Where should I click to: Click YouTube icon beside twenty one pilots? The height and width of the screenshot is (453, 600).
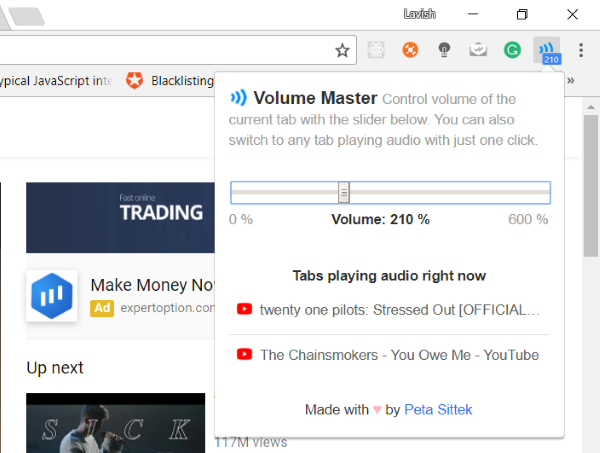[245, 309]
